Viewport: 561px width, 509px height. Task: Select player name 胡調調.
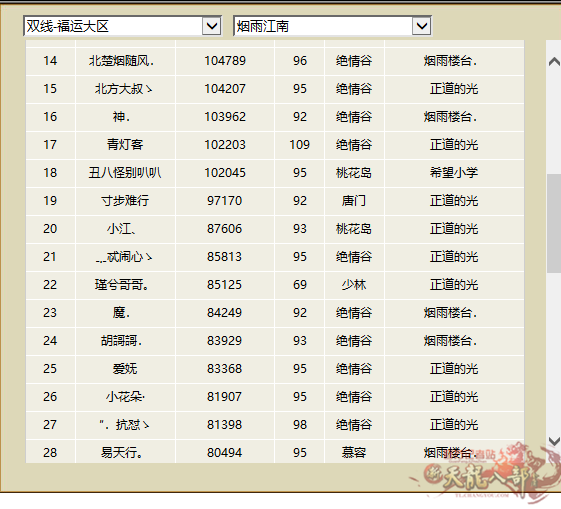tap(121, 341)
